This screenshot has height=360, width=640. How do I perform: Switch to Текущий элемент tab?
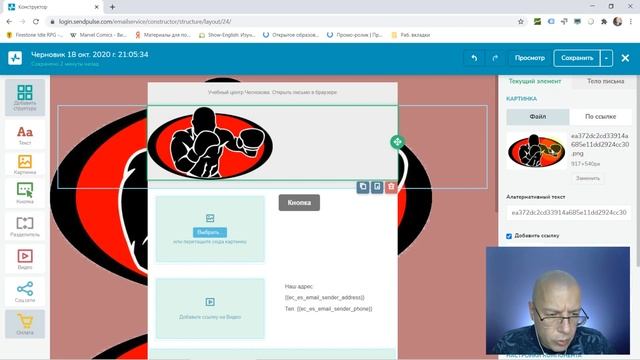535,81
